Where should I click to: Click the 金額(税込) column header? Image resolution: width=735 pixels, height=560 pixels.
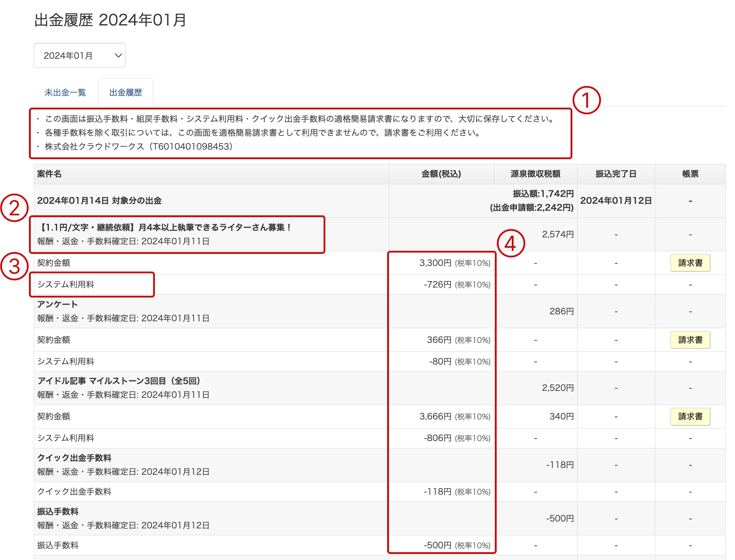click(440, 174)
